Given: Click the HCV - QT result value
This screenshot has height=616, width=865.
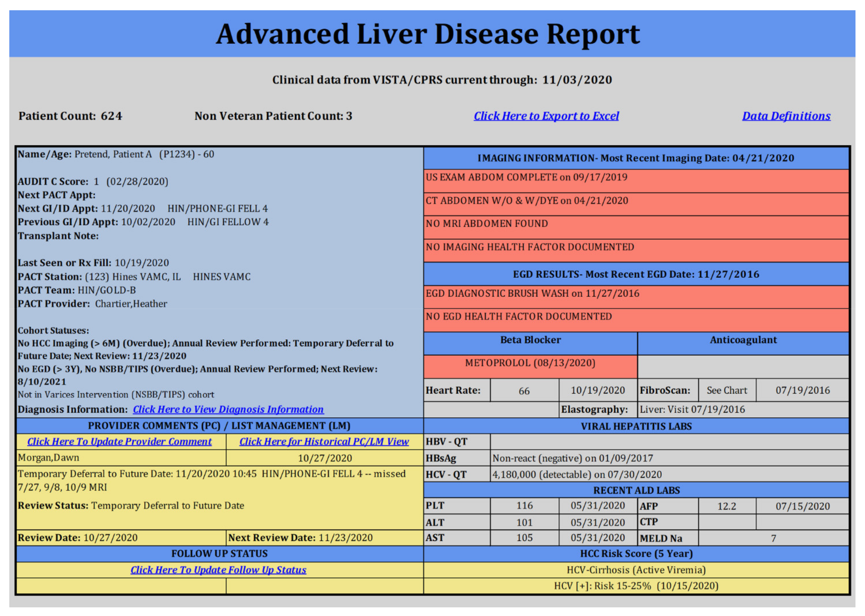Looking at the screenshot, I should [x=577, y=474].
